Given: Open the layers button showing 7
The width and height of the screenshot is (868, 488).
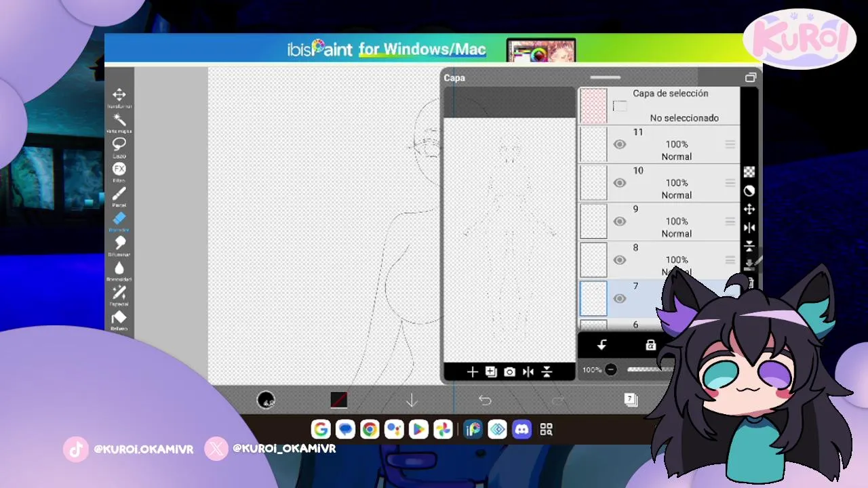Looking at the screenshot, I should point(631,400).
